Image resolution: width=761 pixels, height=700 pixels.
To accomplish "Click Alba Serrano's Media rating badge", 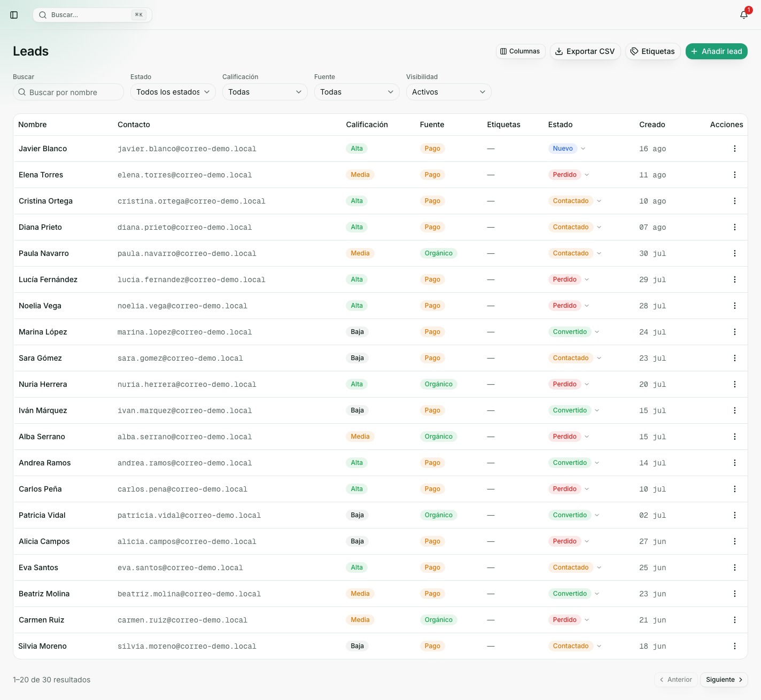I will [x=360, y=437].
